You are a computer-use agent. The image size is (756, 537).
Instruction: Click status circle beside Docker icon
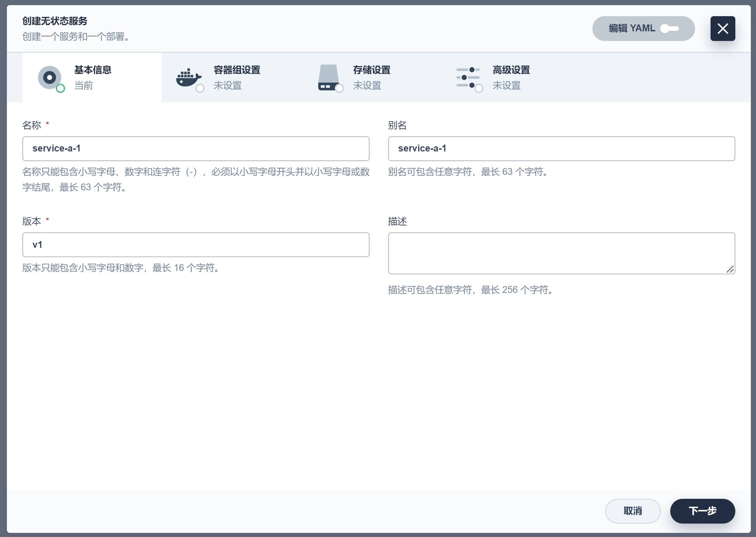(x=200, y=88)
